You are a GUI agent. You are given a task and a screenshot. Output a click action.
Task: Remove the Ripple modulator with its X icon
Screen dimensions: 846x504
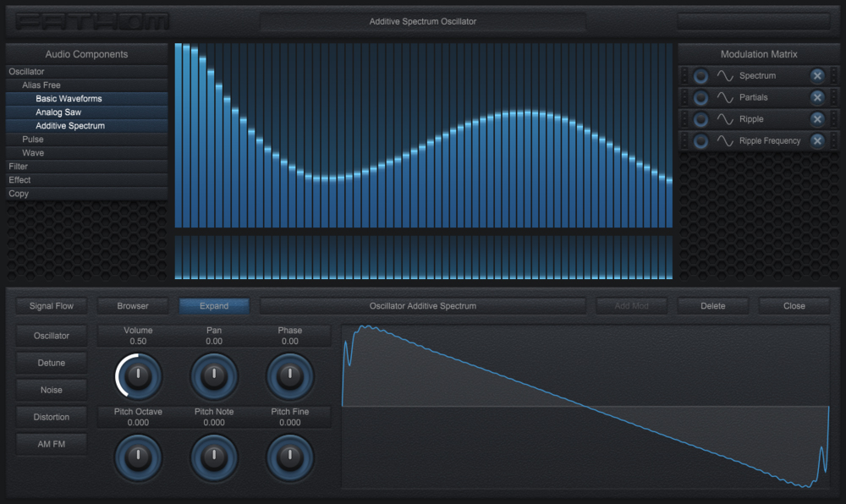(x=816, y=119)
